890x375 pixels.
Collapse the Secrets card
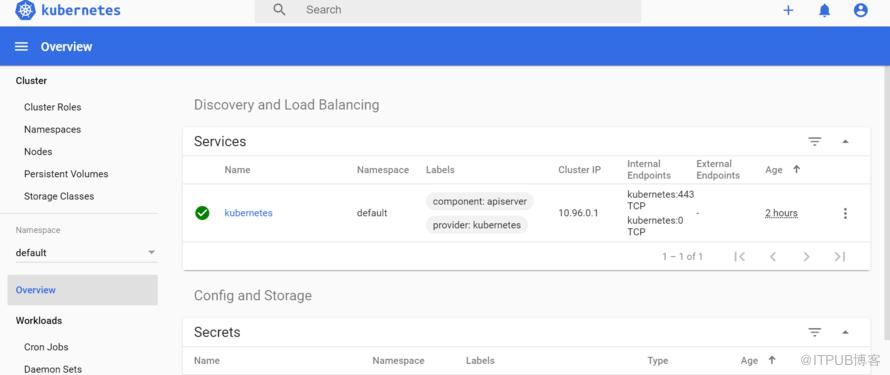click(x=845, y=332)
